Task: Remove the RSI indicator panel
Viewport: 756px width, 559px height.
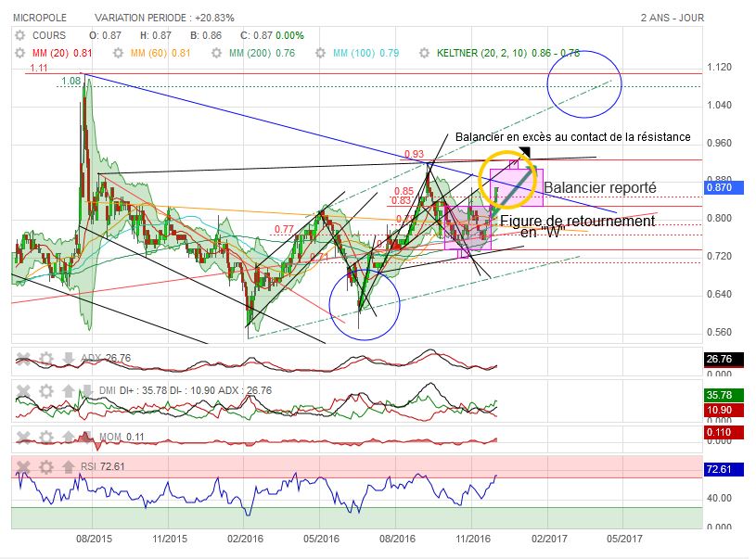Action: click(x=23, y=467)
